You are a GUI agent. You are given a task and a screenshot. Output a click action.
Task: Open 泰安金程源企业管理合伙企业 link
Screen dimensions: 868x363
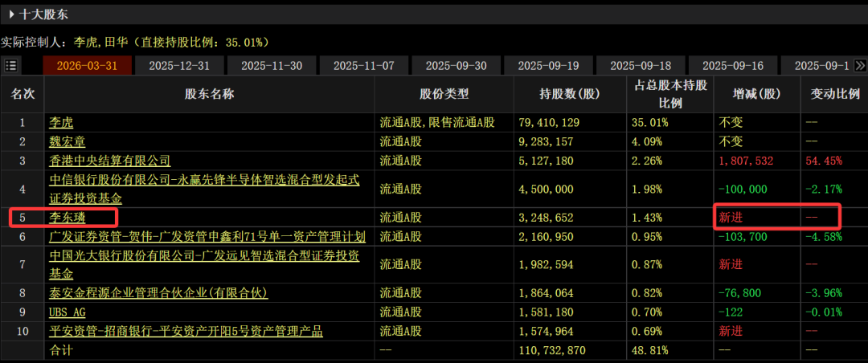(159, 292)
